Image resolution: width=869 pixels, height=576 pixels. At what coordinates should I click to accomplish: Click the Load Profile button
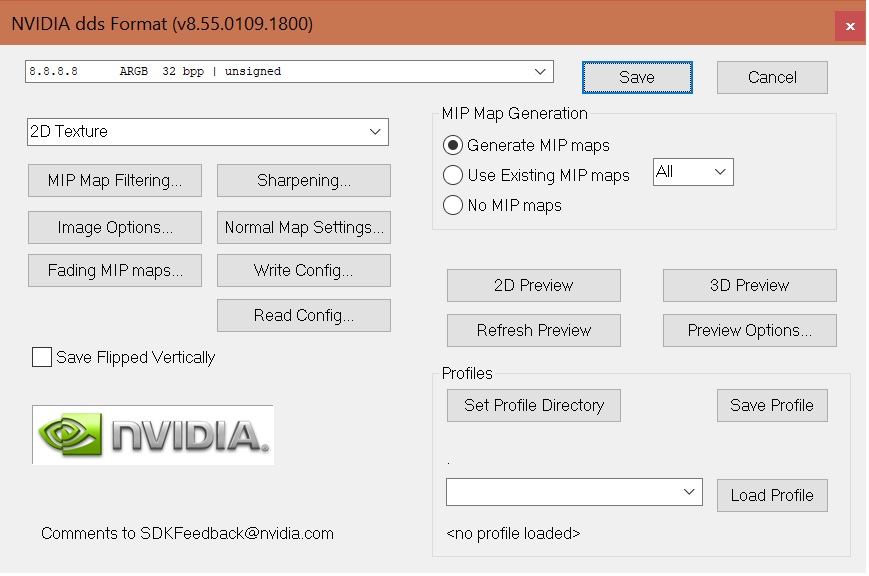tap(772, 495)
